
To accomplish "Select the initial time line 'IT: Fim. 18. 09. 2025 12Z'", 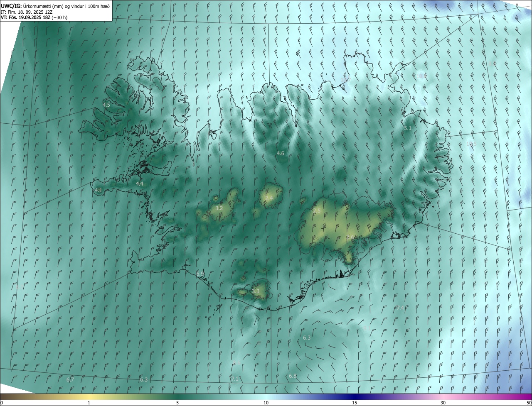I will (x=27, y=12).
